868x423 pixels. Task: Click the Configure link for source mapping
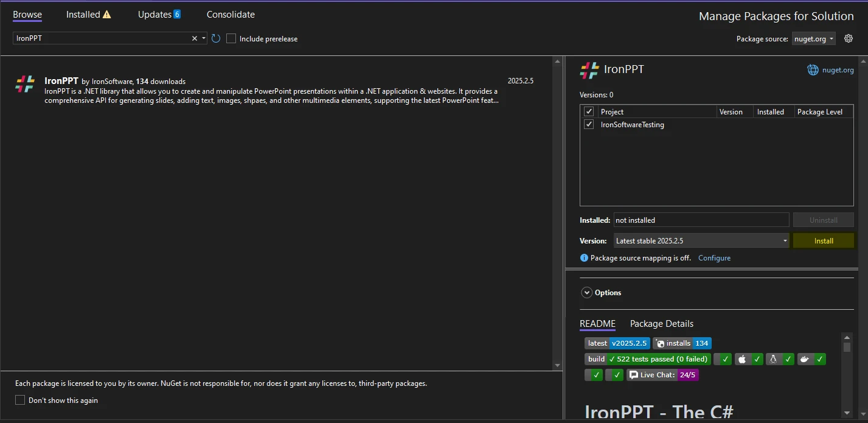(714, 258)
